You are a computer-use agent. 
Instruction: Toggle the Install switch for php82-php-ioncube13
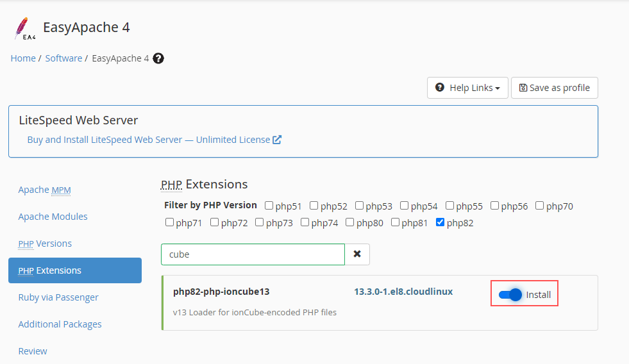click(510, 295)
